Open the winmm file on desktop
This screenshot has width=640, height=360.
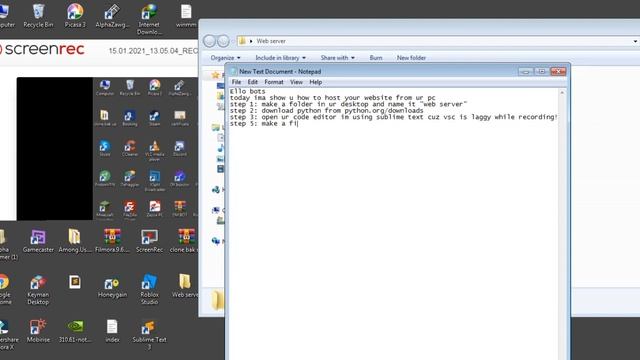point(186,16)
